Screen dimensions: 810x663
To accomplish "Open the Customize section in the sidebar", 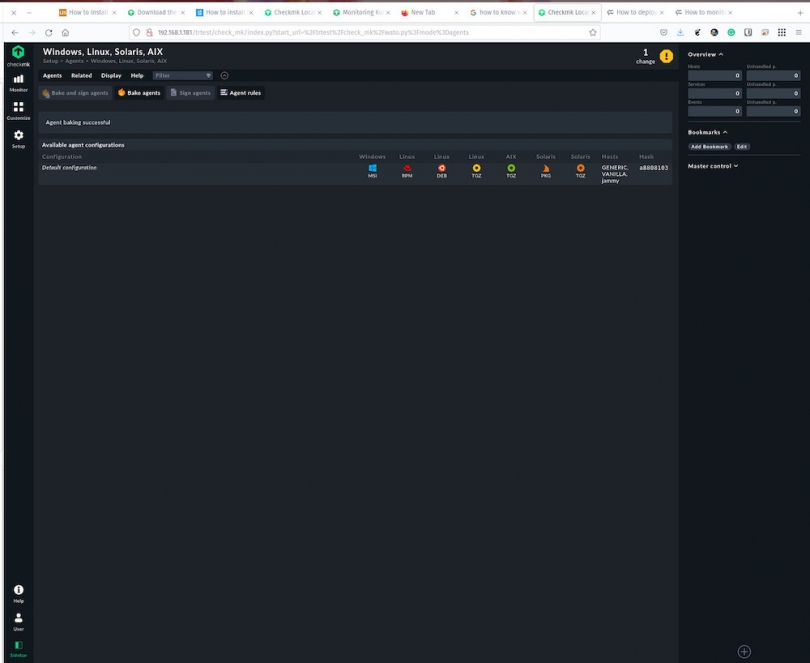I will (17, 110).
